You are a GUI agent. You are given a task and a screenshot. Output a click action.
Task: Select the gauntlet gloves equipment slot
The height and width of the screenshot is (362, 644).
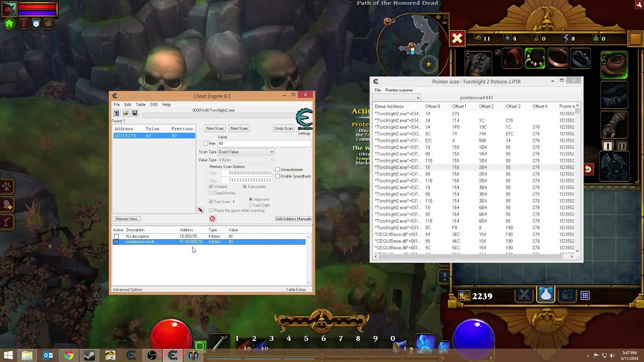(x=614, y=125)
